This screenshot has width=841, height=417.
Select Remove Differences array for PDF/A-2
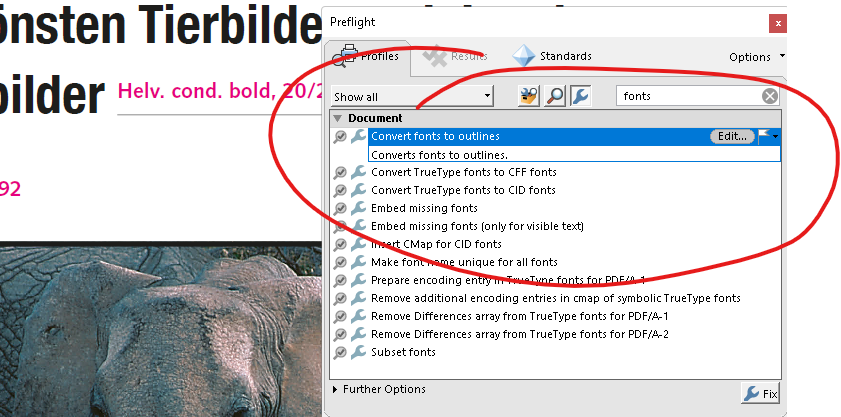(x=519, y=334)
